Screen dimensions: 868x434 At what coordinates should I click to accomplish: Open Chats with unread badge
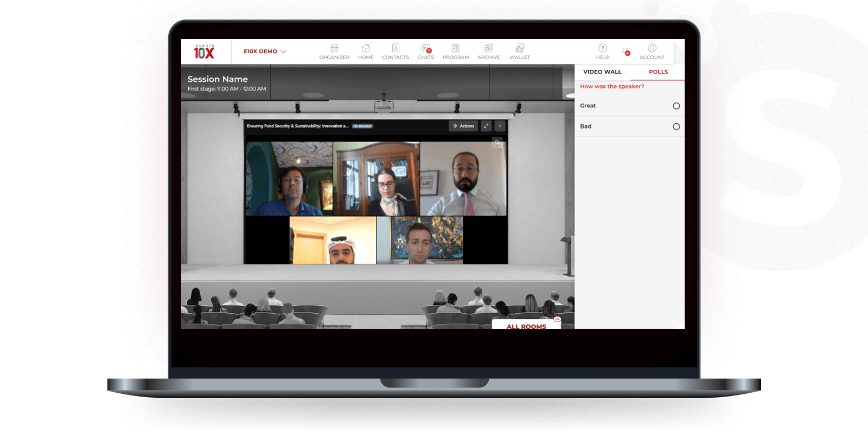click(426, 52)
